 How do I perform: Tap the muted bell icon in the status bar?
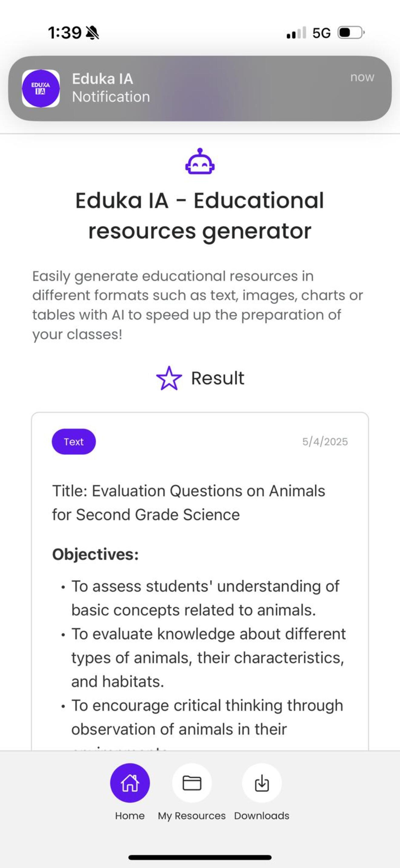[x=92, y=33]
